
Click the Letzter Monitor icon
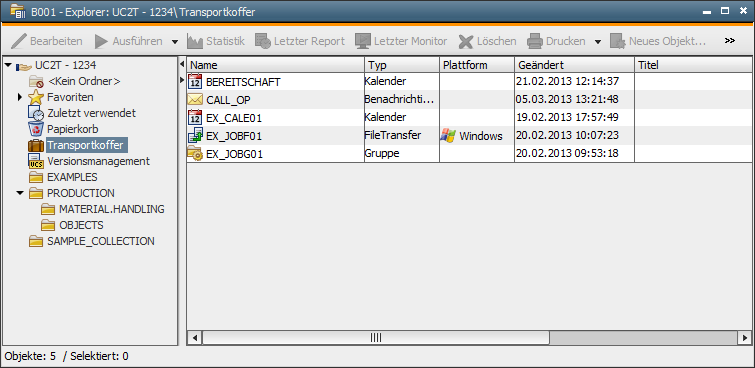coord(363,41)
